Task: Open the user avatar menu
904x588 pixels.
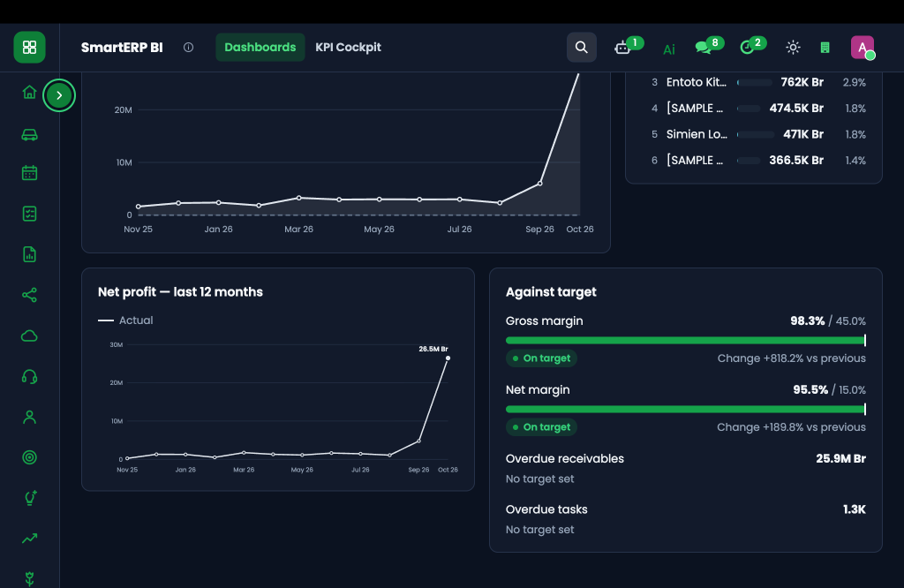Action: 863,48
